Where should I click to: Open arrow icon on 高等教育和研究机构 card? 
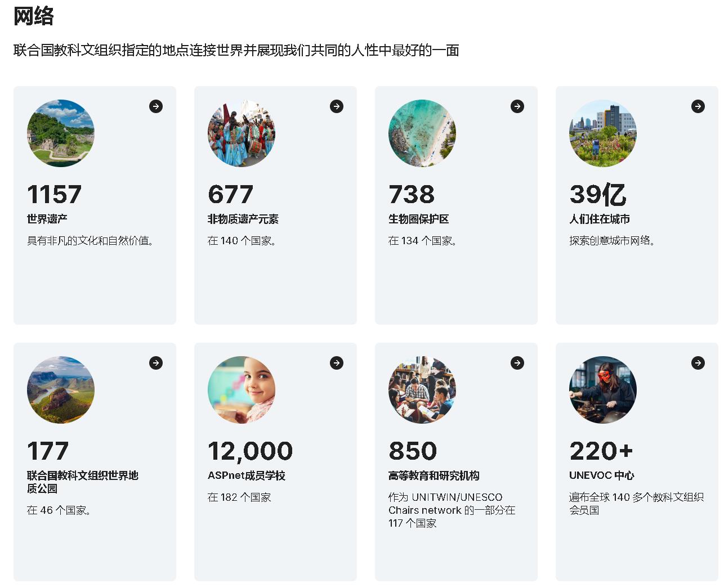(517, 363)
